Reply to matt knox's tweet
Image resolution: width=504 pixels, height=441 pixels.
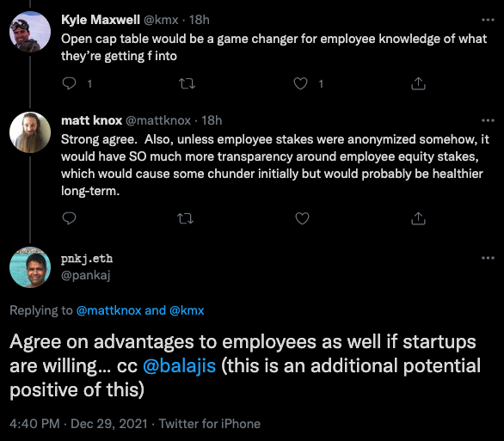point(69,218)
